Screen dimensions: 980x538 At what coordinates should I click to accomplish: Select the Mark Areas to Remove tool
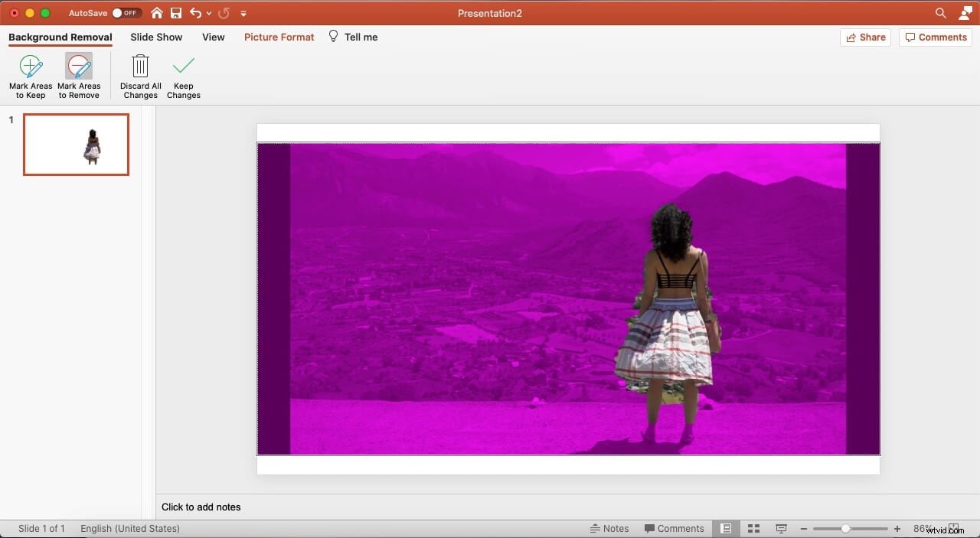pyautogui.click(x=79, y=75)
